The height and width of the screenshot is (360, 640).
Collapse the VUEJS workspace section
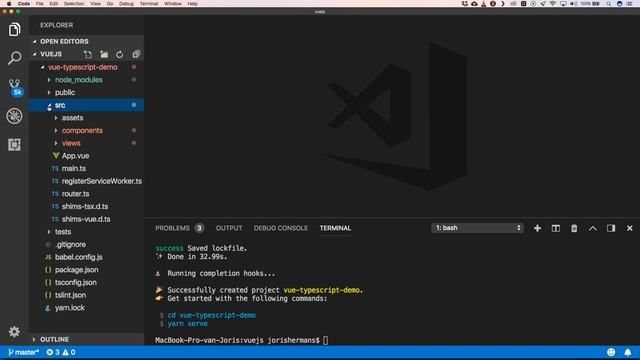pyautogui.click(x=51, y=54)
